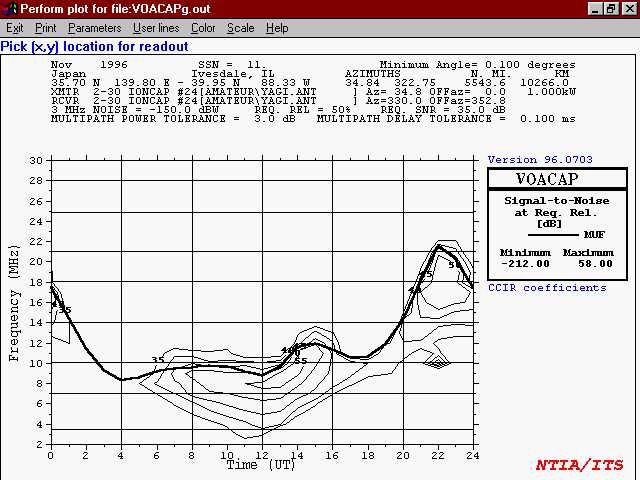This screenshot has width=640, height=480.
Task: Open the Scale menu
Action: pyautogui.click(x=240, y=28)
